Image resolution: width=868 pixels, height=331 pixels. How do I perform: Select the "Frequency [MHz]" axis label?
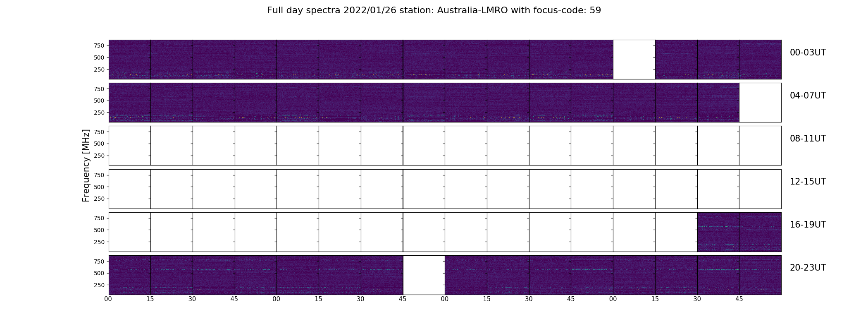[86, 165]
